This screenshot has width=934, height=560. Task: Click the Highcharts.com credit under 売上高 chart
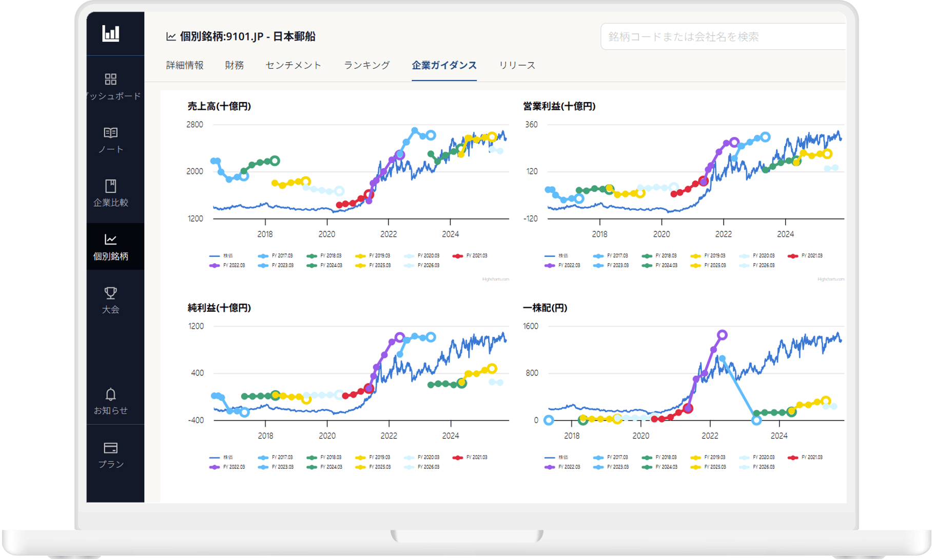(x=495, y=279)
